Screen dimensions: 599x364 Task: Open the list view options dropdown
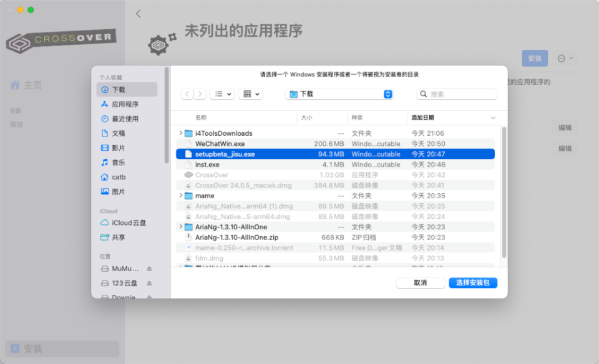[x=222, y=94]
